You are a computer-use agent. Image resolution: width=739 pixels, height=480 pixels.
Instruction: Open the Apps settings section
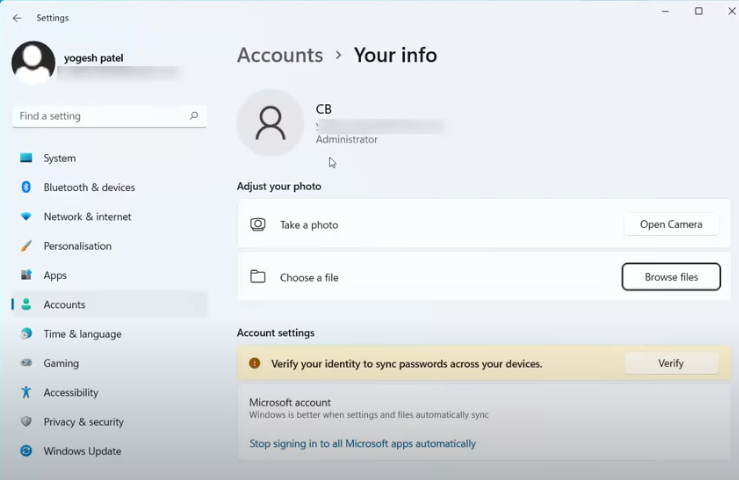click(x=55, y=275)
